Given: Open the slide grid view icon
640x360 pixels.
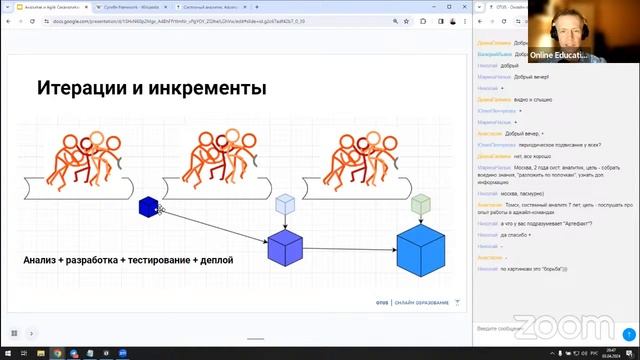Looking at the screenshot, I should 14,333.
